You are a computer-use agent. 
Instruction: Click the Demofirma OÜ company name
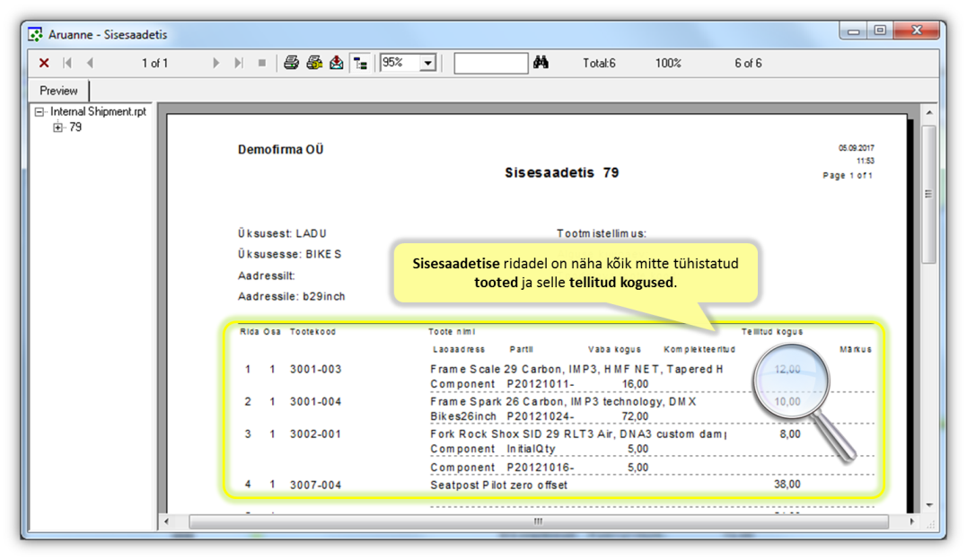click(281, 149)
